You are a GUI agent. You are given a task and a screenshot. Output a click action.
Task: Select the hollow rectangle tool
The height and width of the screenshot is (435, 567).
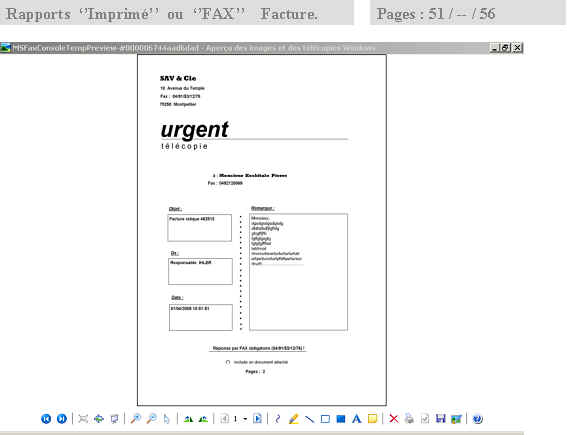(325, 419)
